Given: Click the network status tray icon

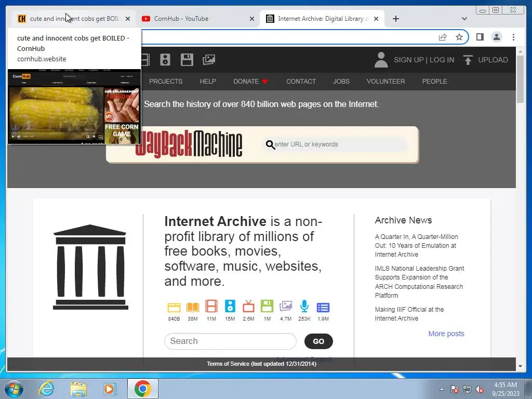Looking at the screenshot, I should pos(467,390).
